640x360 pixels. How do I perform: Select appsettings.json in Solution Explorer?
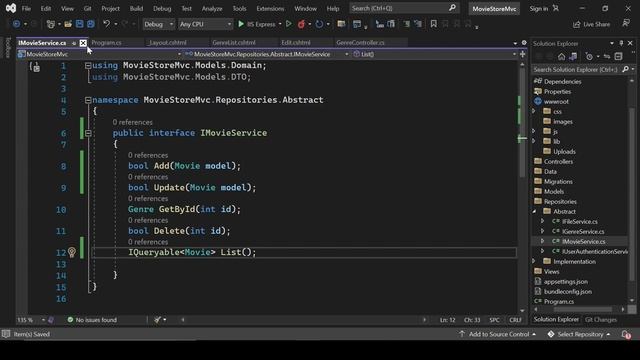coord(565,282)
